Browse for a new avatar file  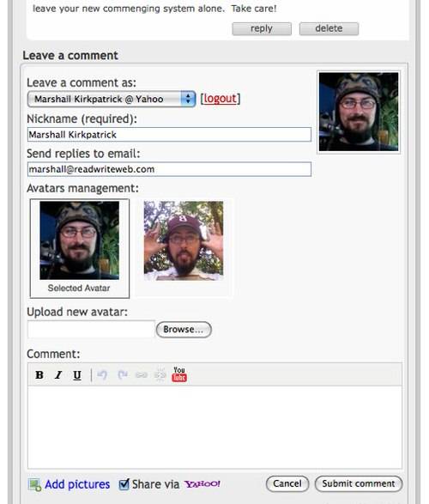tap(184, 330)
